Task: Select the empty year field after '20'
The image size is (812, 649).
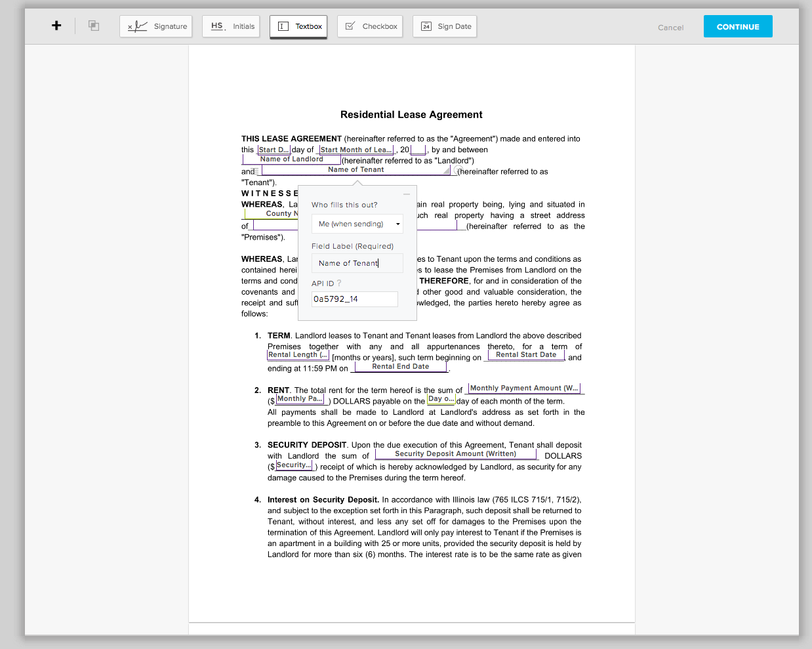Action: [418, 150]
